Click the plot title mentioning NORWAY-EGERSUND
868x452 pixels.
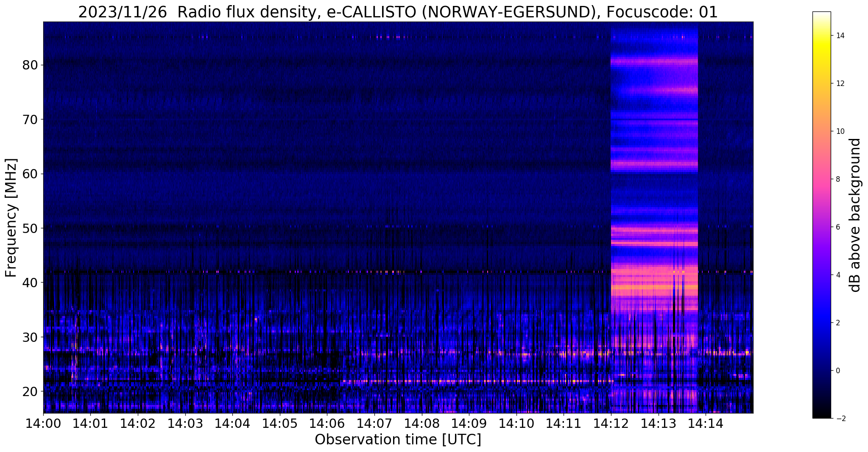(x=398, y=12)
